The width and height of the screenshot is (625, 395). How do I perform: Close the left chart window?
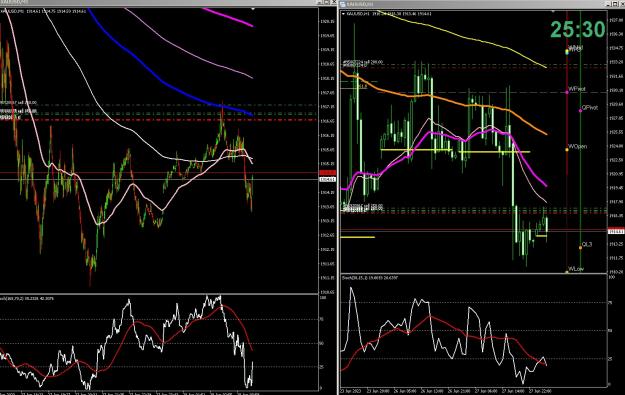coord(333,2)
